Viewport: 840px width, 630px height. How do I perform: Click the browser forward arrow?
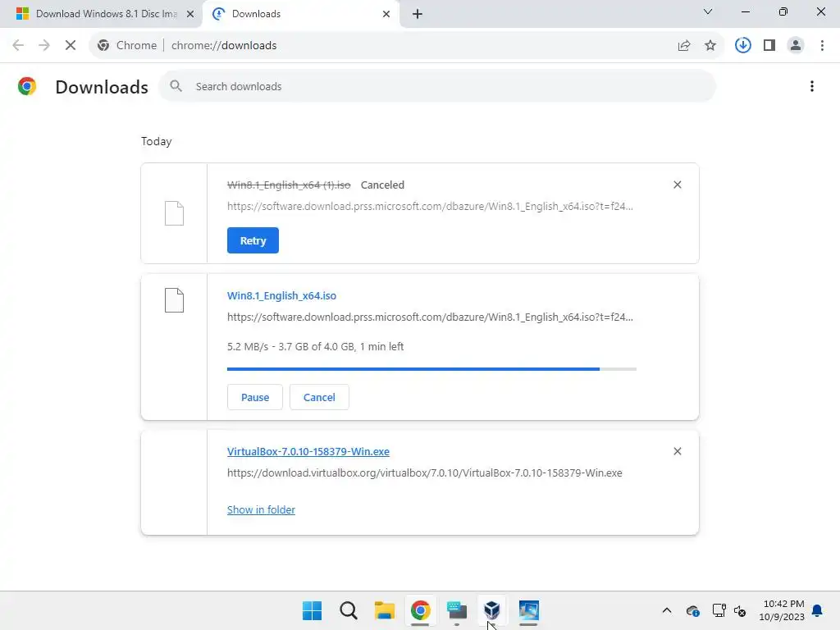[44, 45]
